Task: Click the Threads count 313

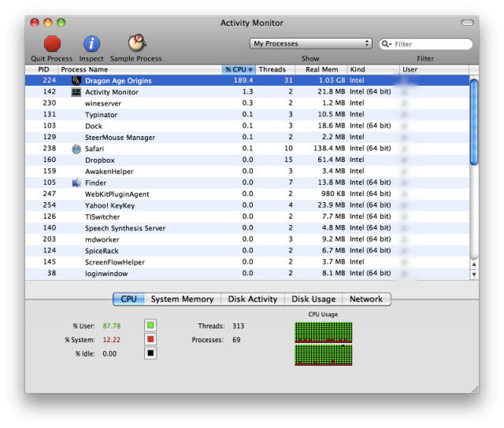Action: pos(238,326)
